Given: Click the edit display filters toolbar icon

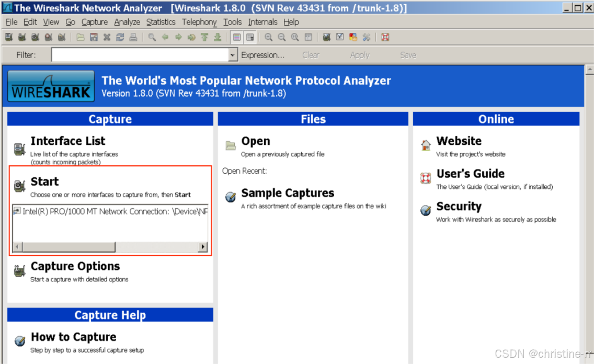Looking at the screenshot, I should 340,37.
